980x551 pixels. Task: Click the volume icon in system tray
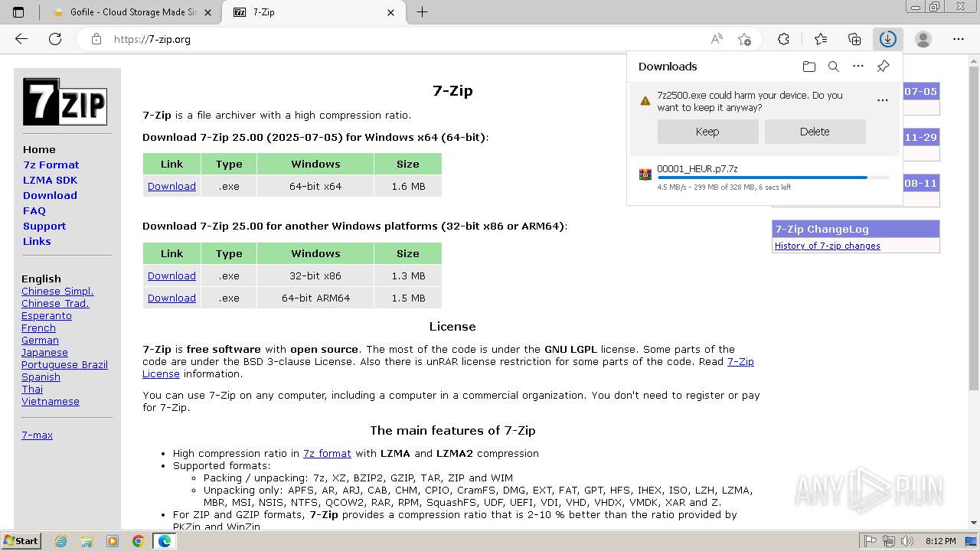[908, 541]
